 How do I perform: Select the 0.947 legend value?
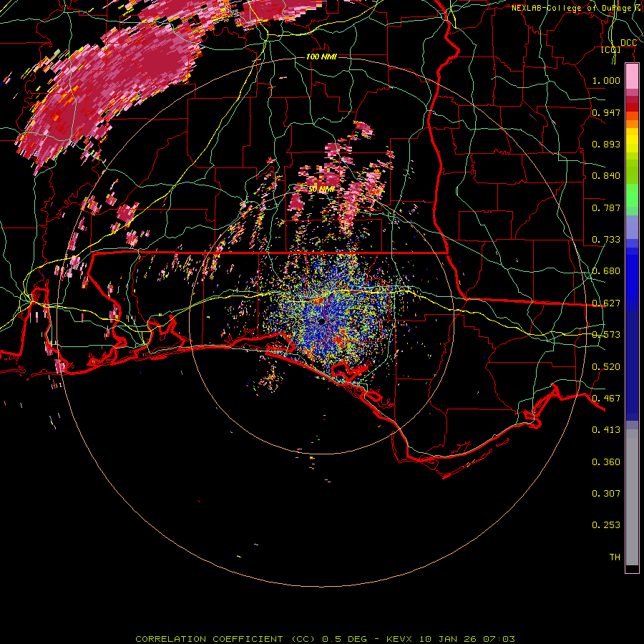tap(606, 112)
